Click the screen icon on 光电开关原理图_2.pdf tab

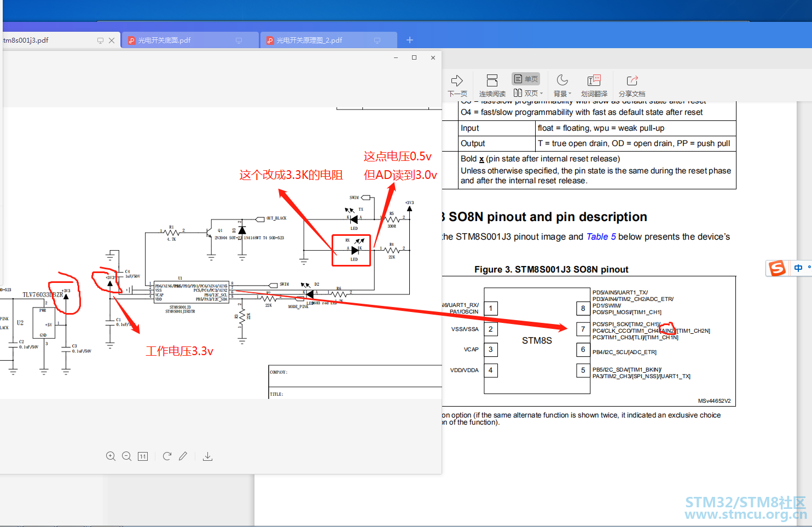[377, 40]
